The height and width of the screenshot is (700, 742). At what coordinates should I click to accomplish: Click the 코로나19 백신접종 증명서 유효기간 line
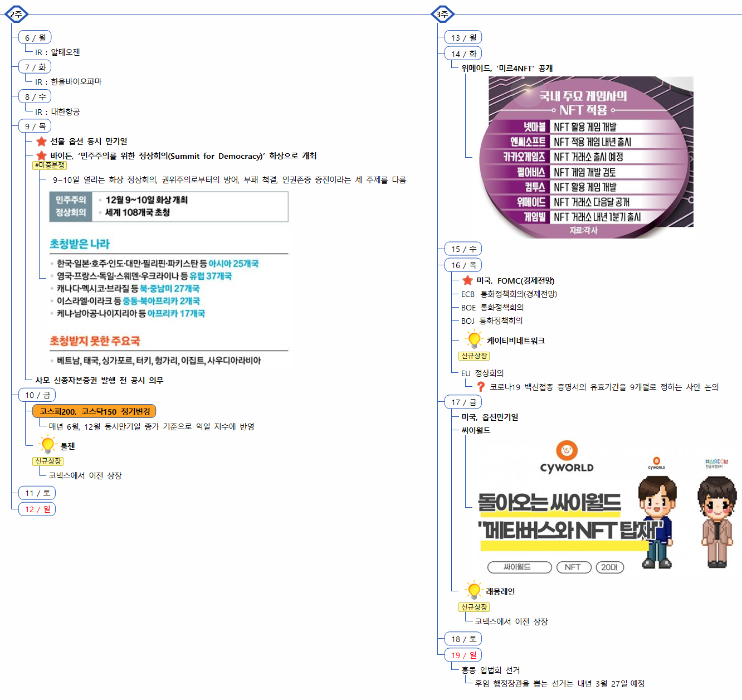pos(604,387)
